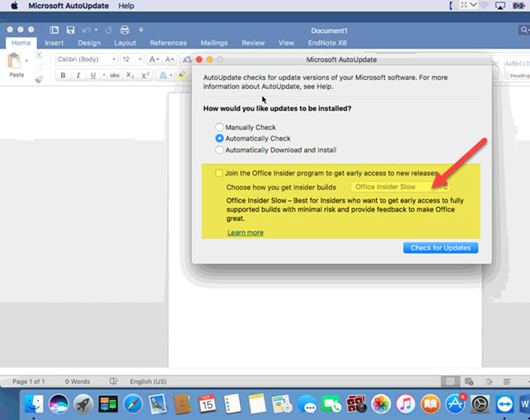This screenshot has height=420, width=530.
Task: Open the Microsoft AutoUpdate app menu
Action: click(68, 6)
